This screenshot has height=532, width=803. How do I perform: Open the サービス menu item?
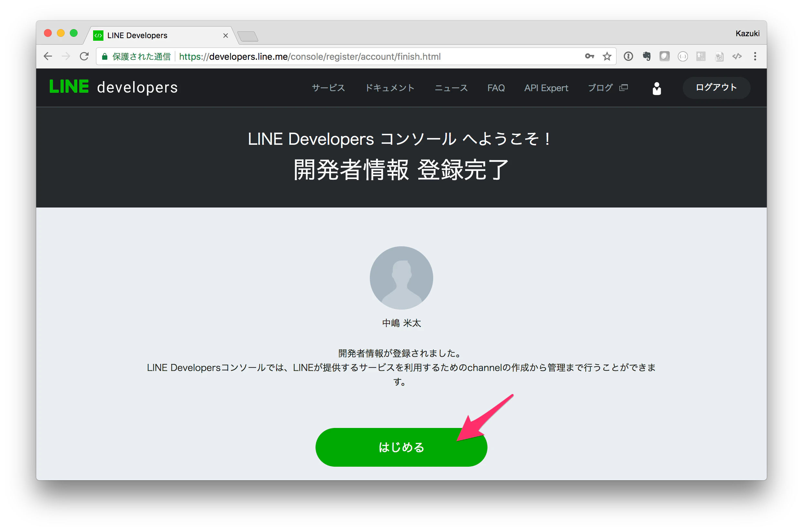(x=328, y=88)
